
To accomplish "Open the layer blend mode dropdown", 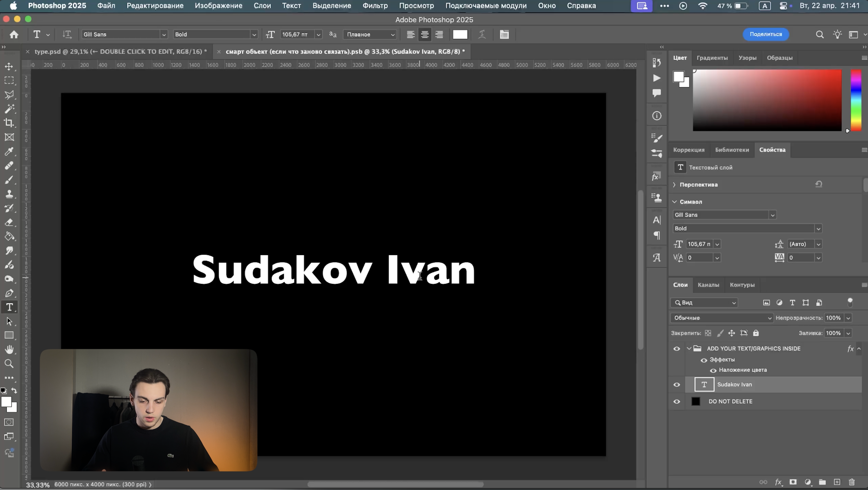I will tap(721, 318).
